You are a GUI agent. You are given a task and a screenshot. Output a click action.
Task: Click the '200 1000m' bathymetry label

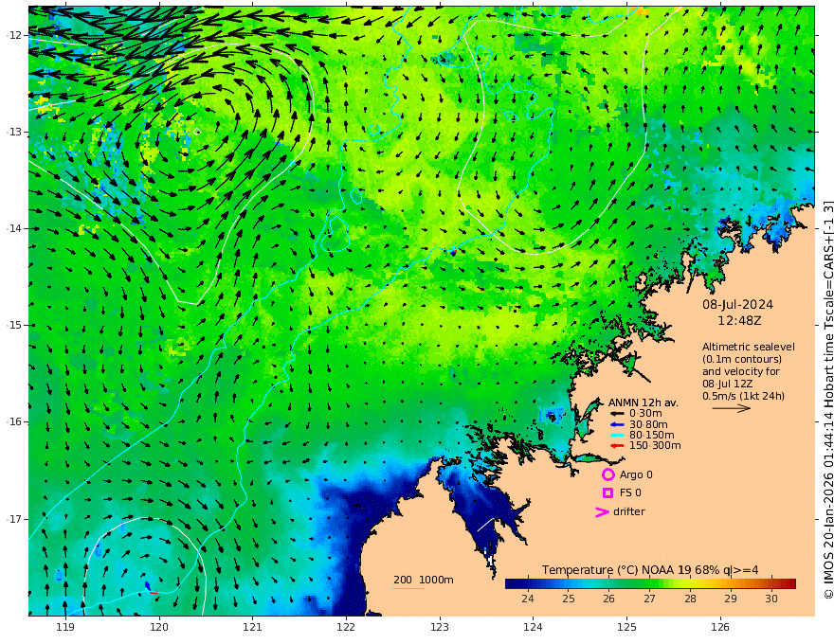424,580
